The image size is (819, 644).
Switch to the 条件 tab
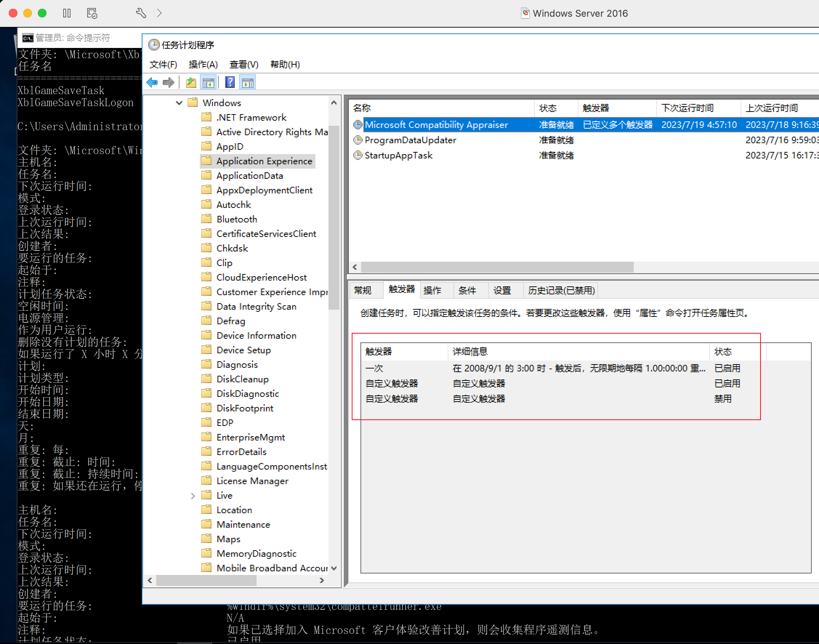[467, 290]
